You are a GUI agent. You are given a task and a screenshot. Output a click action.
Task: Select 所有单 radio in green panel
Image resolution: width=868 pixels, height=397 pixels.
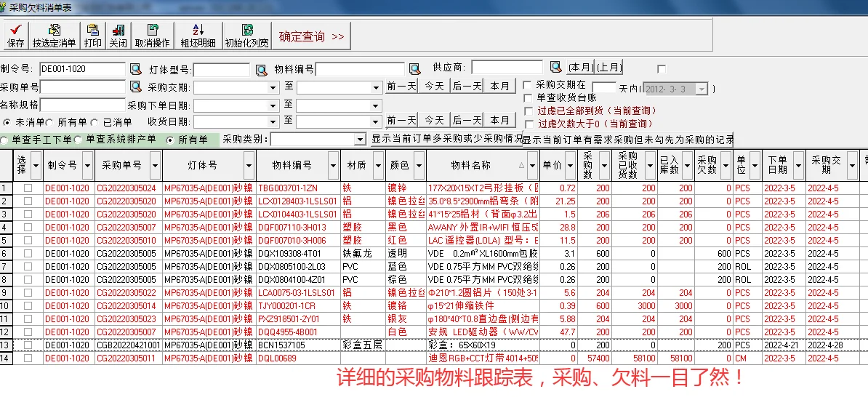coord(170,140)
